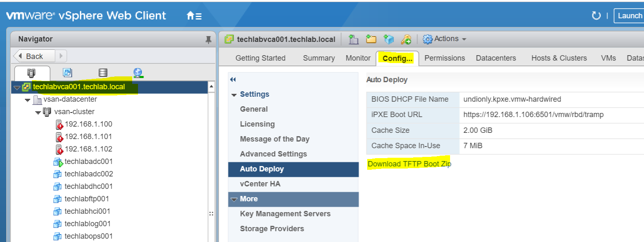Screen dimensions: 644x242
Task: Open the Permissions tab
Action: tap(445, 58)
